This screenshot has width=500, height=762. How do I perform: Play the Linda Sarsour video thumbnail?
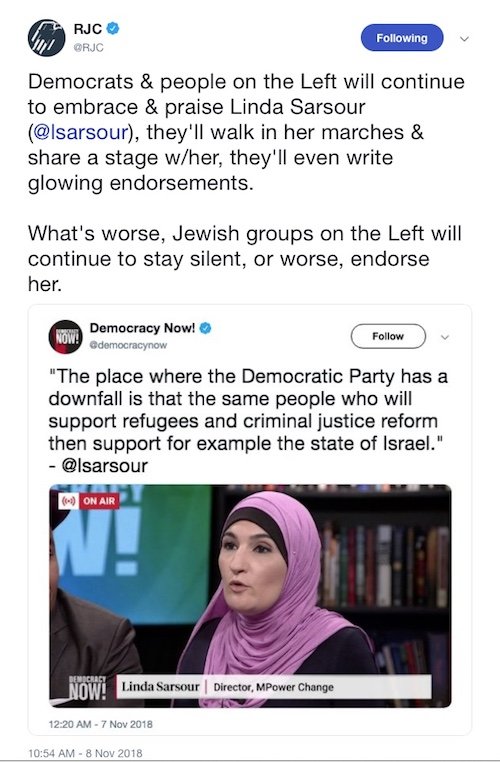250,595
